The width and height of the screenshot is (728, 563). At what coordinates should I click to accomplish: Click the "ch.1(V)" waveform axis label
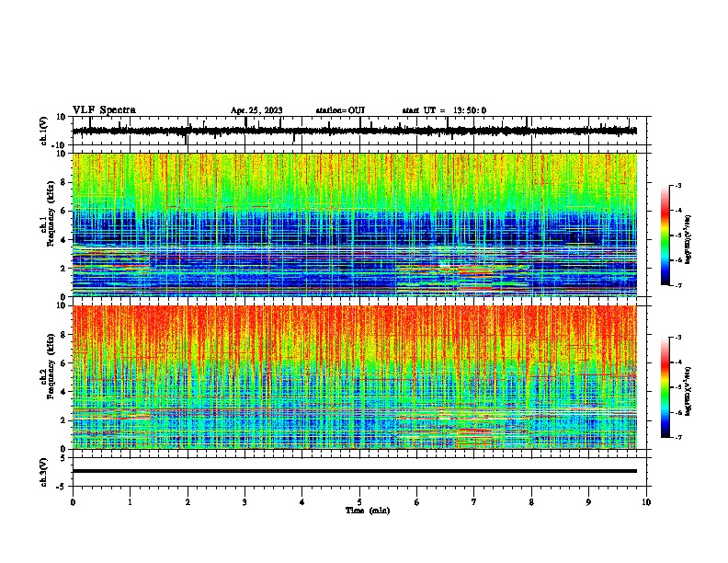[44, 131]
